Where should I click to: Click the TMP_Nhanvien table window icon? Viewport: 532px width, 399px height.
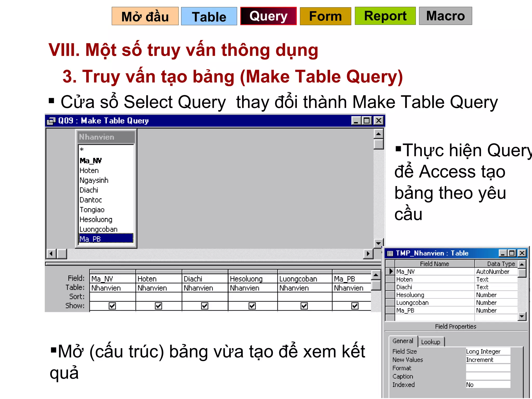(x=390, y=253)
